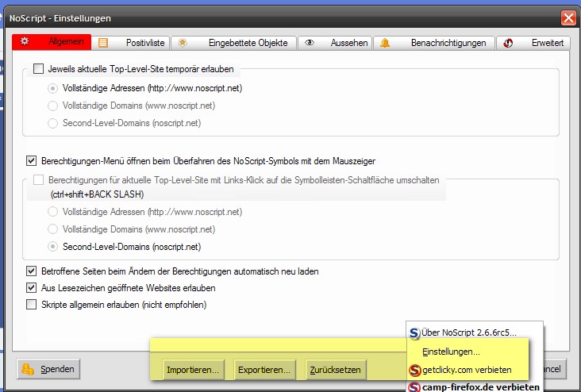Click the Zurücksetzen button
Image resolution: width=581 pixels, height=392 pixels.
pos(335,370)
